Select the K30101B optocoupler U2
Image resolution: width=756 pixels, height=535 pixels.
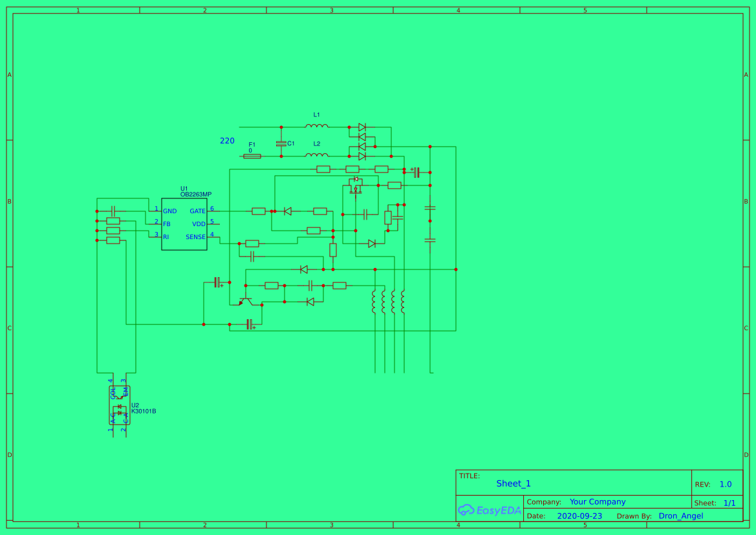(120, 406)
